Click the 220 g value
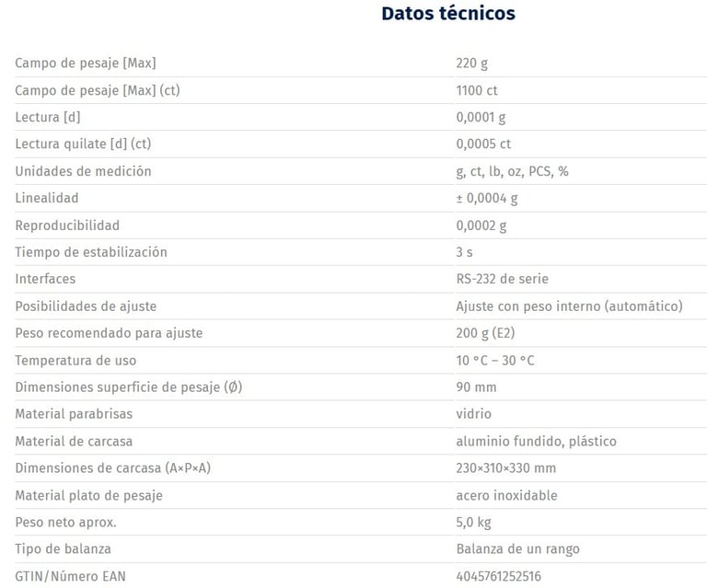The height and width of the screenshot is (588, 707). point(471,63)
